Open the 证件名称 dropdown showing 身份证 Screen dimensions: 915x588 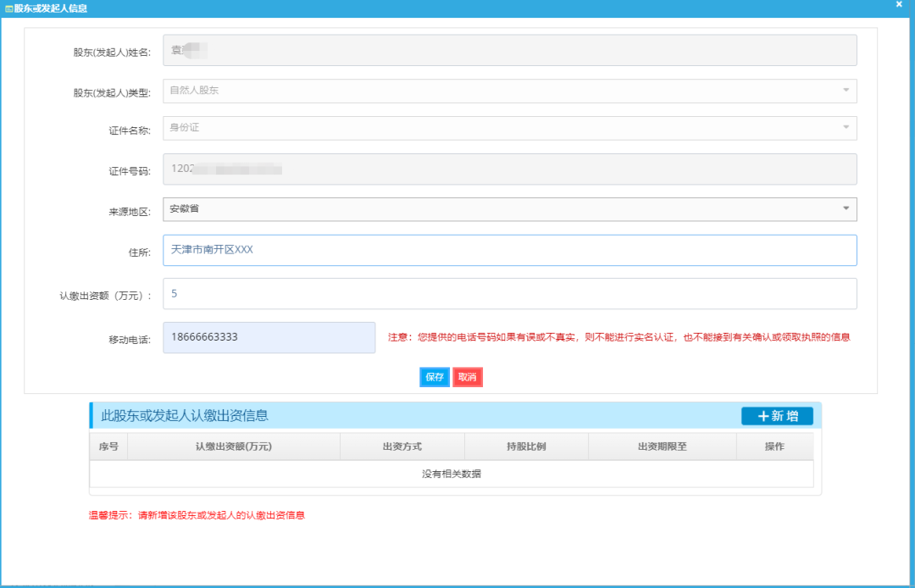pos(509,128)
